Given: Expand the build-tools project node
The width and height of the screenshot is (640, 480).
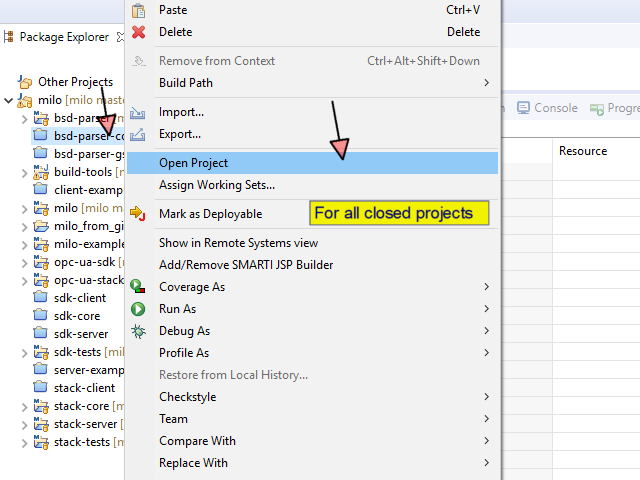Looking at the screenshot, I should pyautogui.click(x=24, y=173).
